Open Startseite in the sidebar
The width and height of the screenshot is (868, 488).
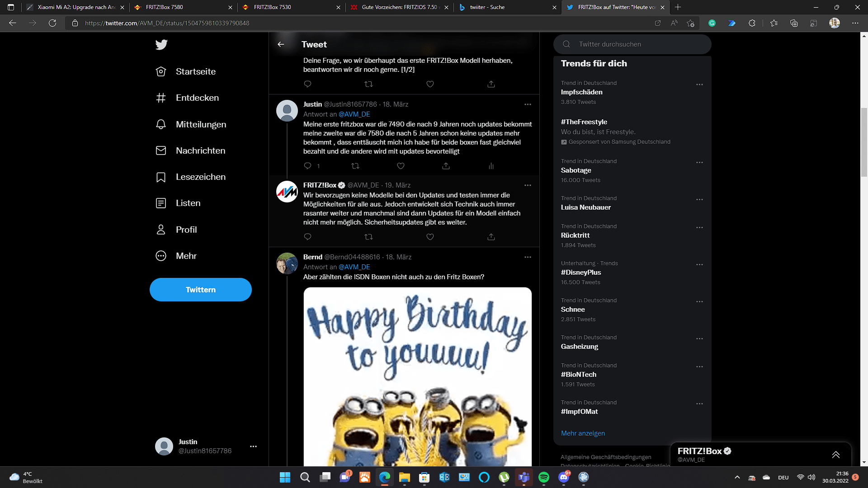[186, 71]
